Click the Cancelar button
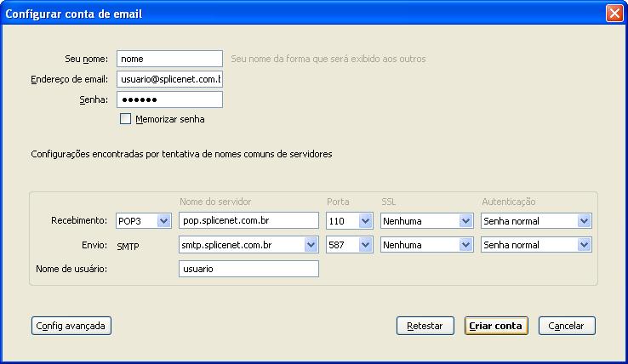This screenshot has width=628, height=364. coord(567,326)
